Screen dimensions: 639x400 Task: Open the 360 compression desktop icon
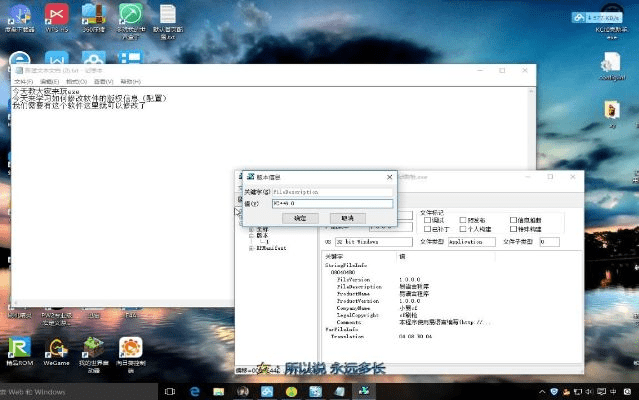[93, 14]
